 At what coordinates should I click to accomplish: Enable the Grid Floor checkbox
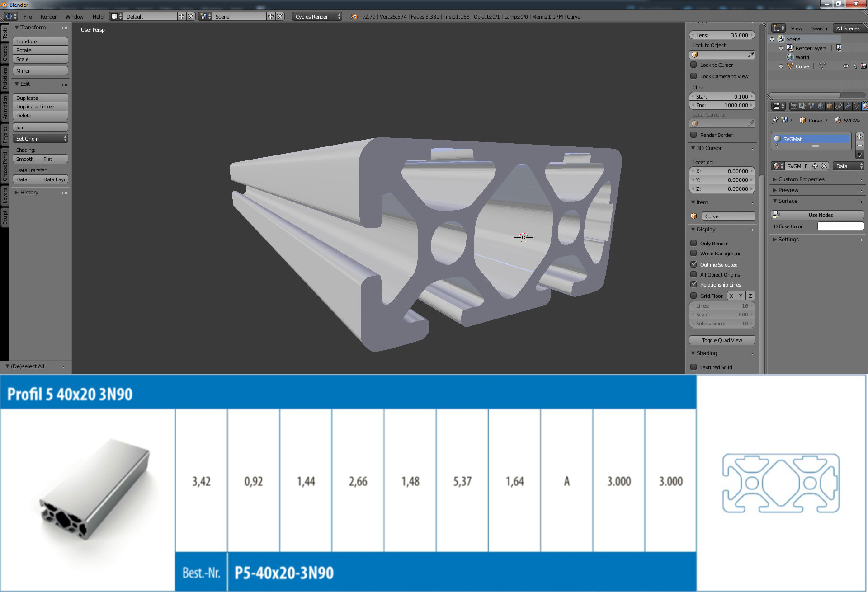(x=693, y=296)
